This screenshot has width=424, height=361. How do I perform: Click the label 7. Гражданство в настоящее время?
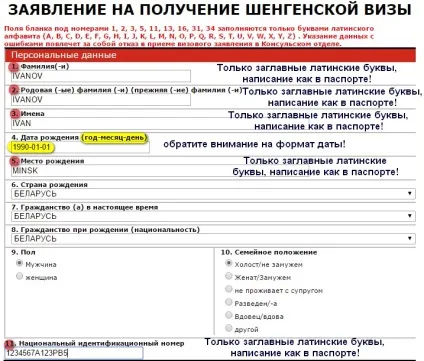pos(85,207)
